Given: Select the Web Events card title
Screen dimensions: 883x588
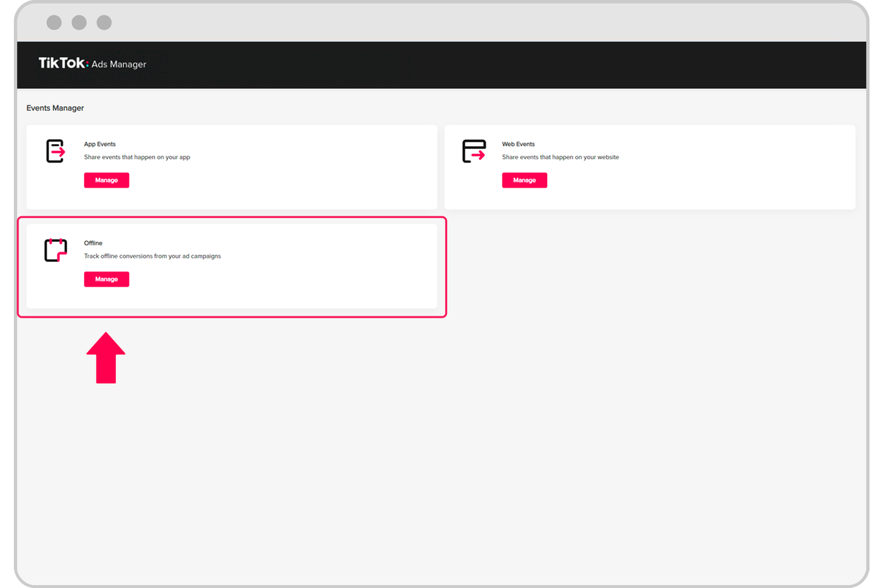Looking at the screenshot, I should click(518, 143).
